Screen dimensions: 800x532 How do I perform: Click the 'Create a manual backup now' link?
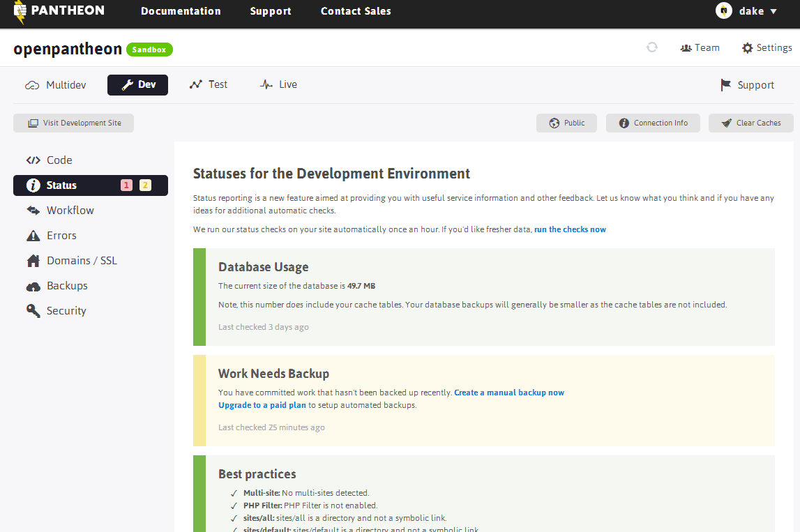[509, 393]
